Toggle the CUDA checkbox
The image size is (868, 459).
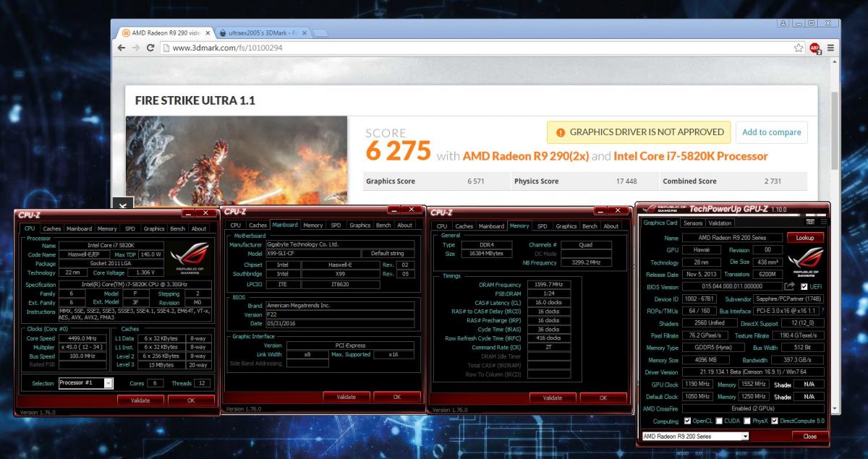coord(720,421)
